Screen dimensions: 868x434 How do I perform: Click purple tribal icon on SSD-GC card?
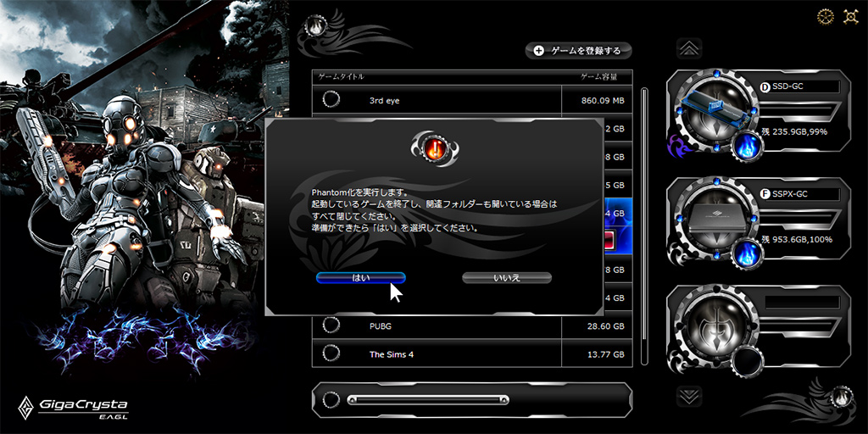click(678, 147)
